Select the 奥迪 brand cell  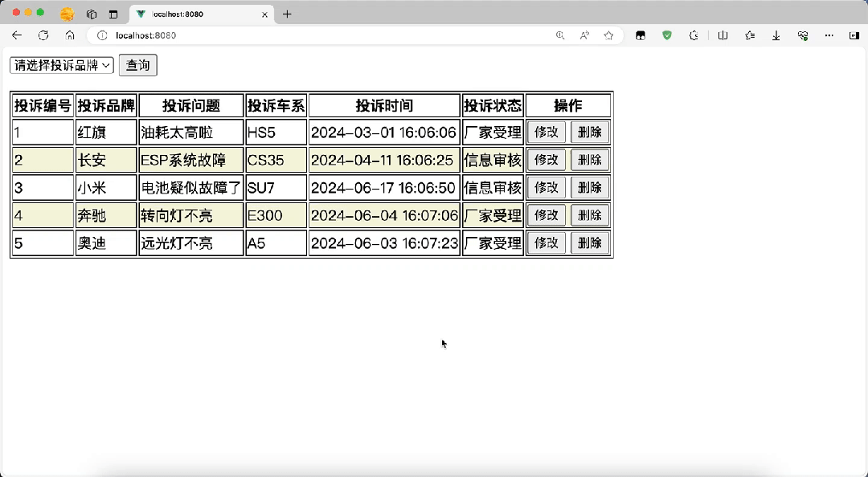[x=106, y=243]
